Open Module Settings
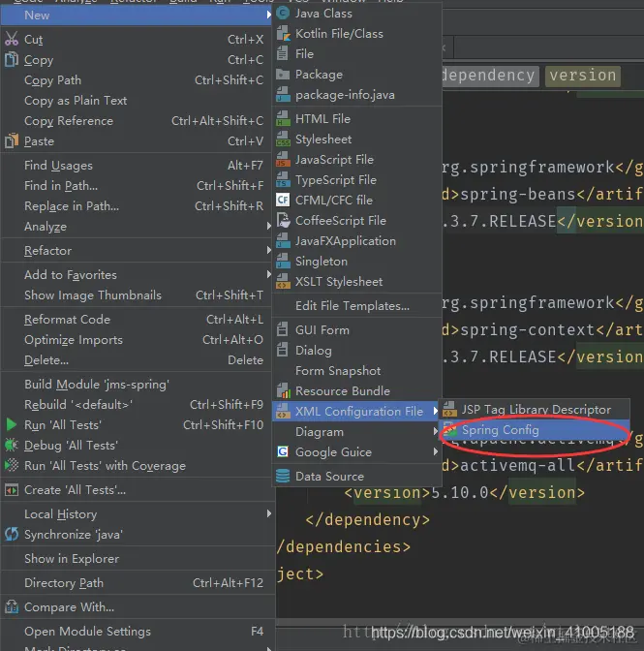The height and width of the screenshot is (651, 644). 137,632
